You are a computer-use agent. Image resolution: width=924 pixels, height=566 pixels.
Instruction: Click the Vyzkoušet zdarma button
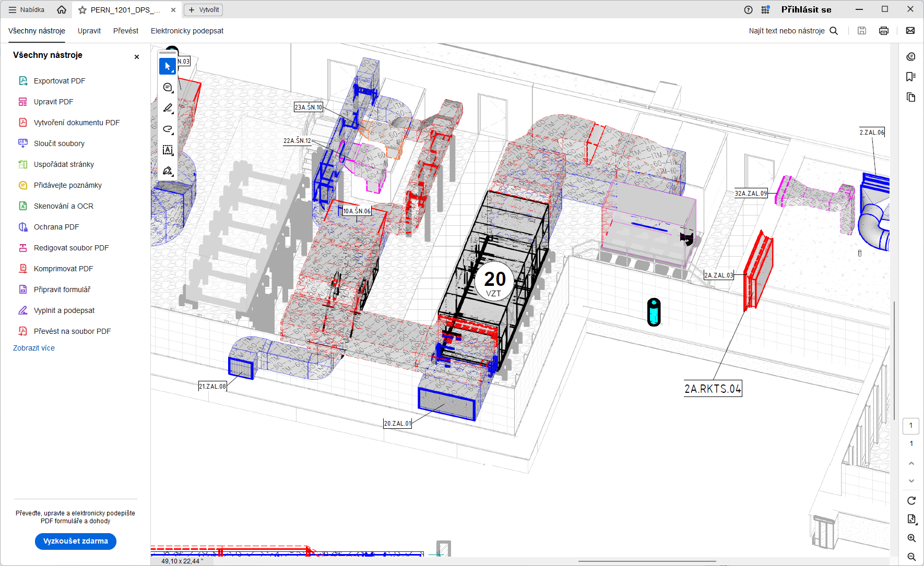pyautogui.click(x=76, y=541)
